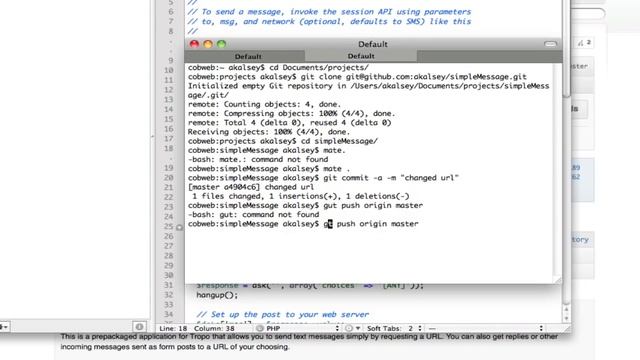Click 'This is a prepackaged application' description text
Viewport: 640px width, 360px height.
coord(309,341)
